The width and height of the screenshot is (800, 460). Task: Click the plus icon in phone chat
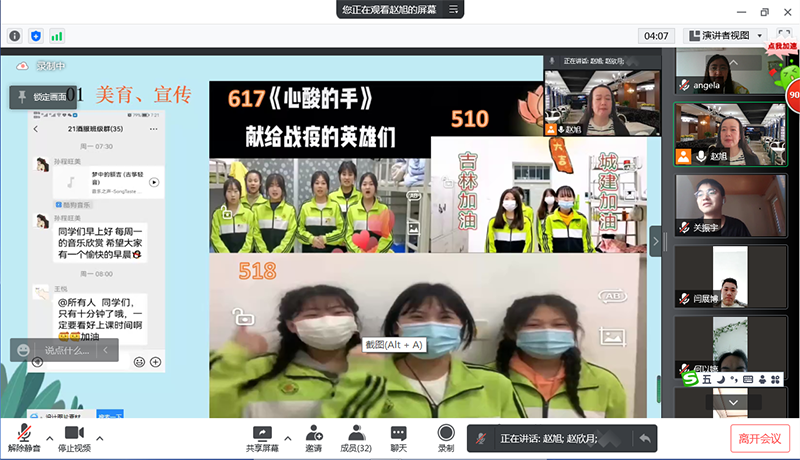click(156, 362)
